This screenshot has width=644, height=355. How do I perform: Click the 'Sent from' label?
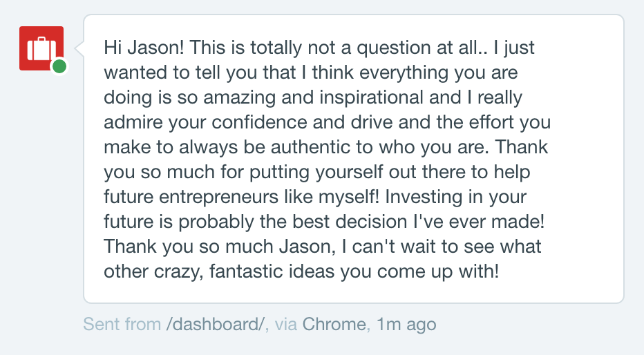click(122, 324)
